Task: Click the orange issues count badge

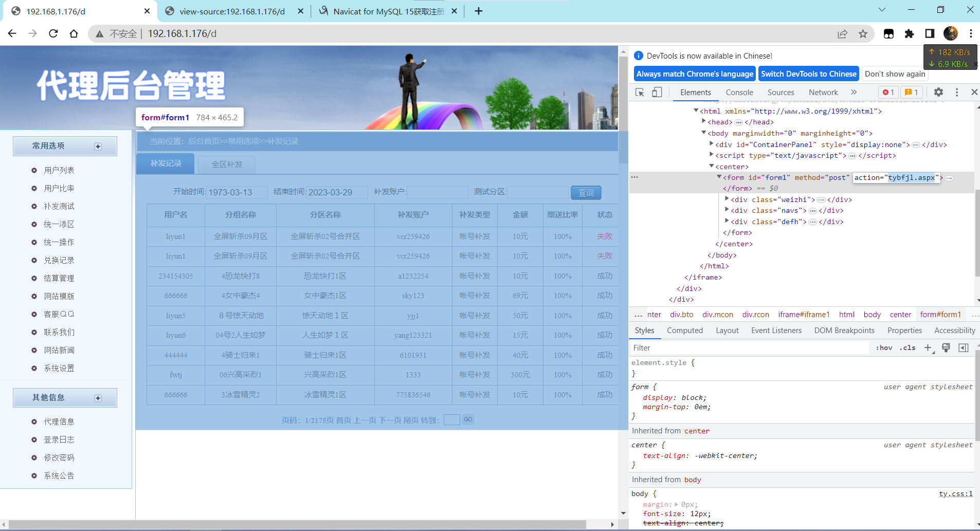Action: 911,92
